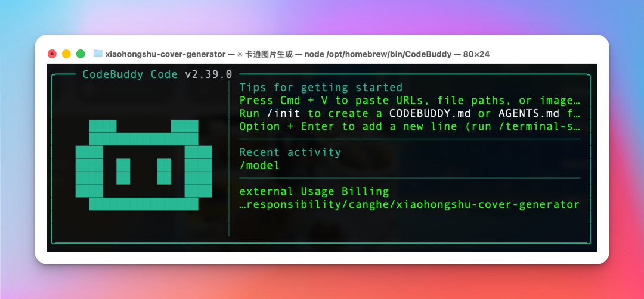Click the CodeBuddy robot mascot logo
This screenshot has width=644, height=299.
(143, 166)
